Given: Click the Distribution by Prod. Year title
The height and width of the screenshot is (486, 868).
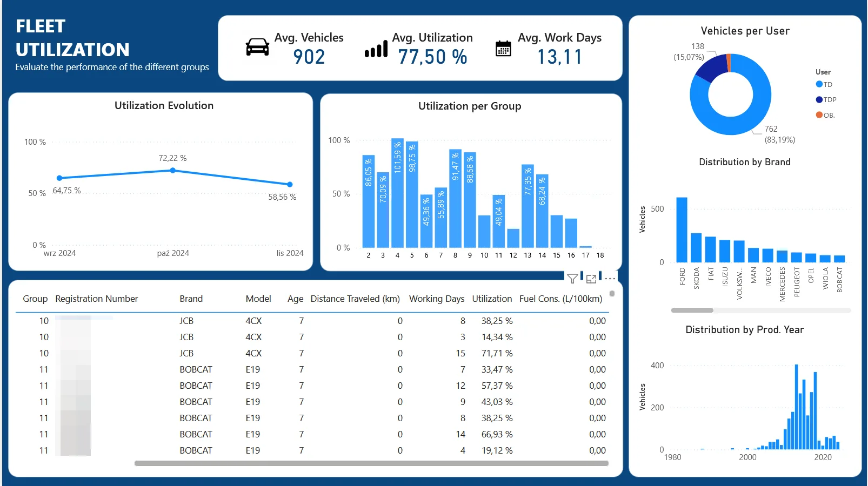Looking at the screenshot, I should pyautogui.click(x=745, y=329).
